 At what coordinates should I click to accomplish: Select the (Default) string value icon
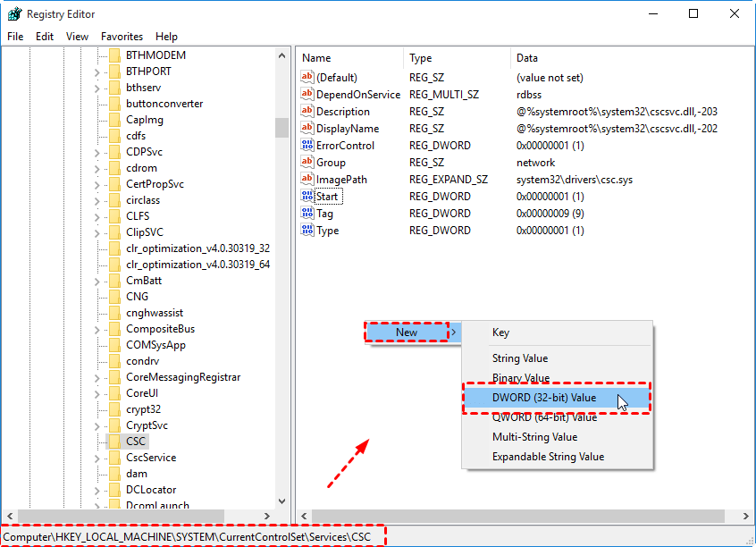point(307,77)
